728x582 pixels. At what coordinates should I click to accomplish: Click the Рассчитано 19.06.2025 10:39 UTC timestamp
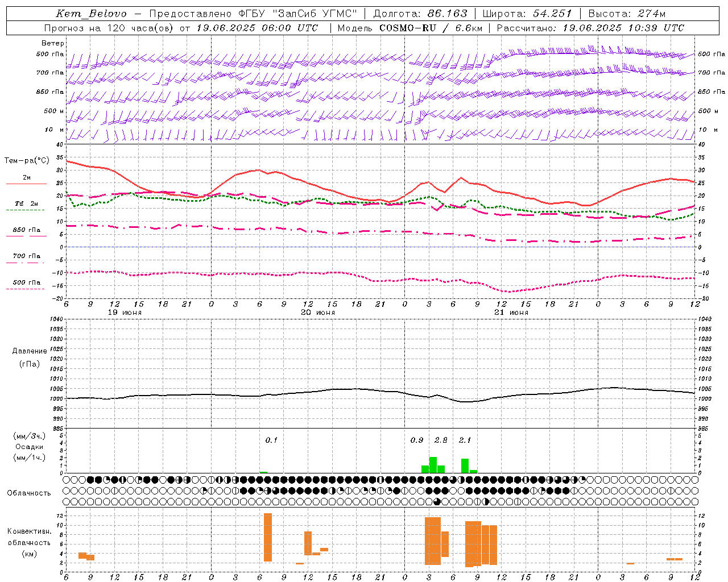point(590,28)
